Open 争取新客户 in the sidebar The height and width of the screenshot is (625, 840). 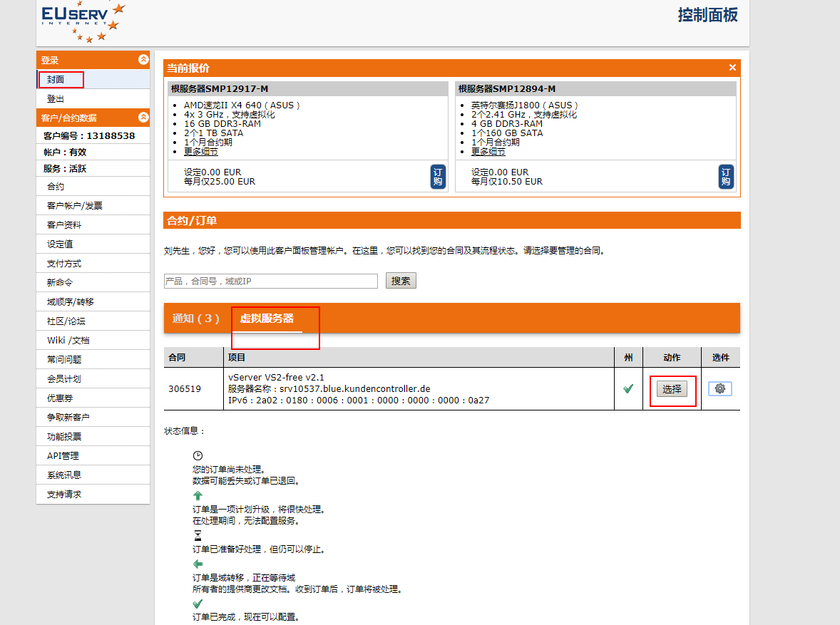68,417
